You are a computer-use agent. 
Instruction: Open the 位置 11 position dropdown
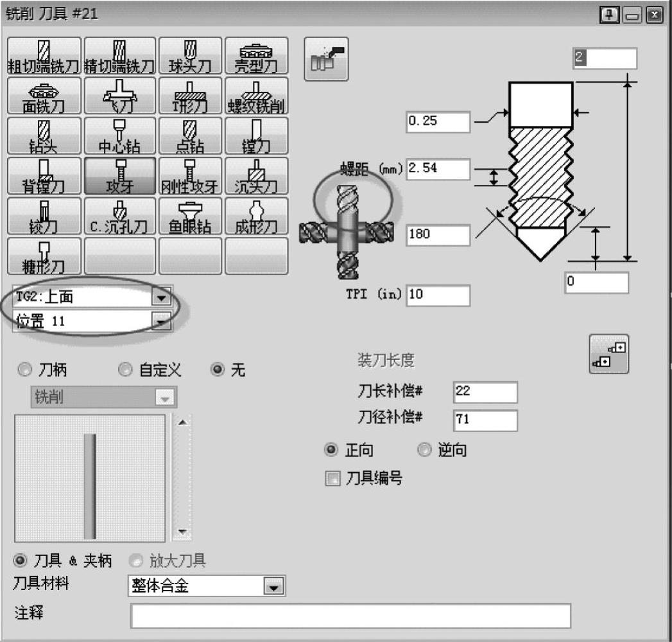click(161, 321)
